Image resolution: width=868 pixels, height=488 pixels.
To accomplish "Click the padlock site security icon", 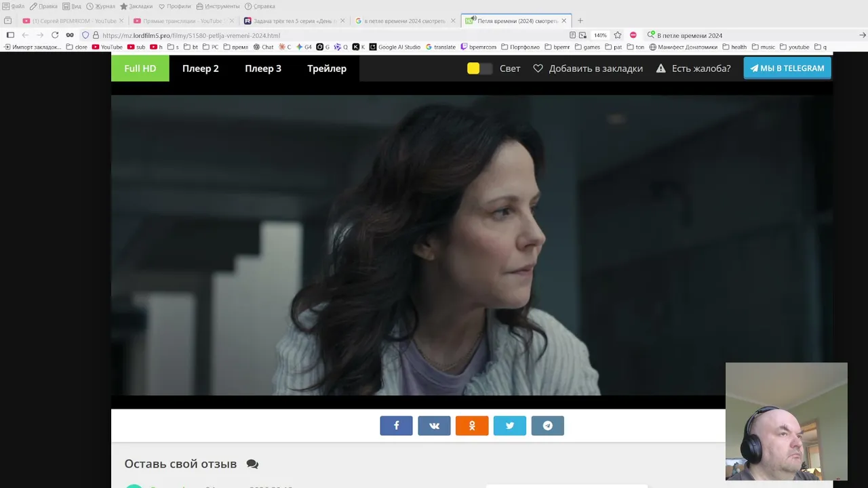I will pyautogui.click(x=96, y=35).
